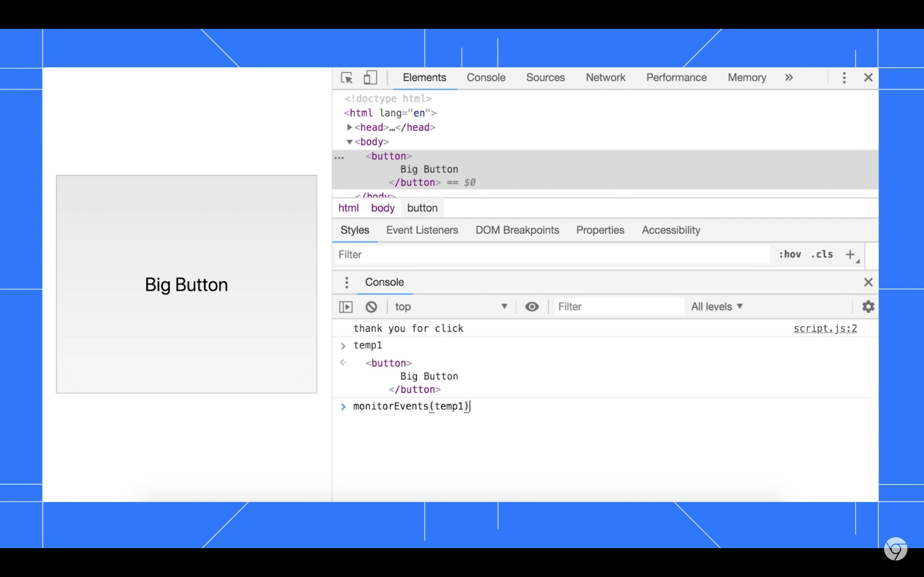Click the device toggle responsive icon

tap(370, 78)
